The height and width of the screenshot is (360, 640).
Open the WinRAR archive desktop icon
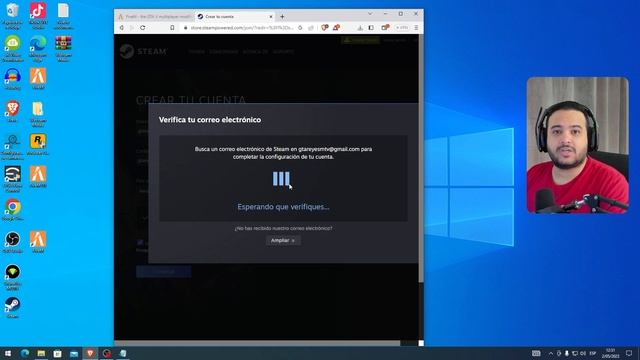pyautogui.click(x=63, y=48)
